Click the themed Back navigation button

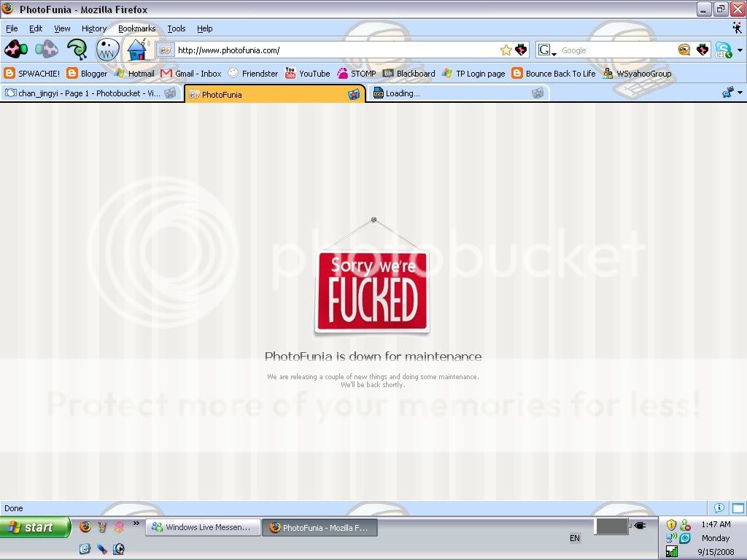click(16, 49)
